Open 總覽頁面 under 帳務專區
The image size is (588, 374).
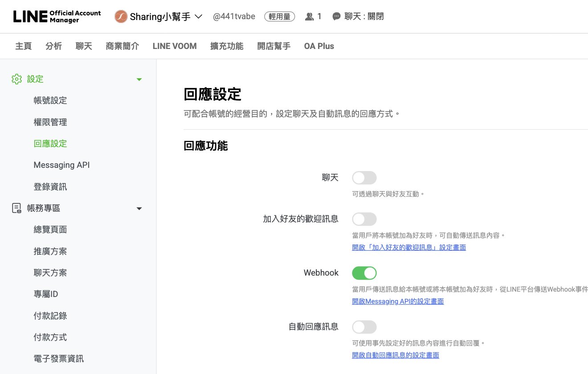pyautogui.click(x=50, y=230)
